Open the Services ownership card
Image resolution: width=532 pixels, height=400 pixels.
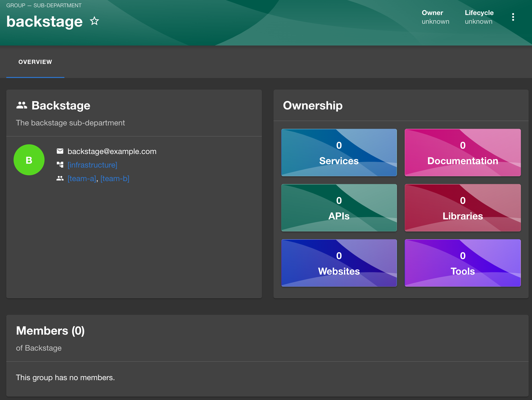[339, 153]
